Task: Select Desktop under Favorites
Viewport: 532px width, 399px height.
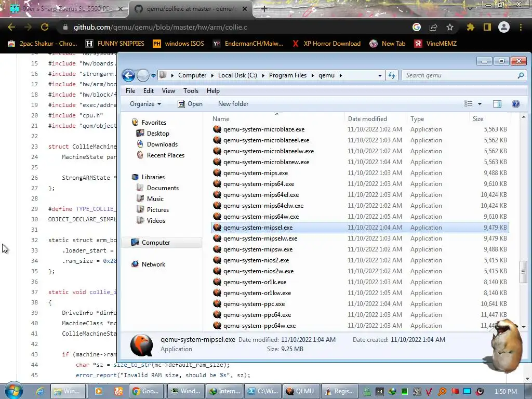Action: point(158,134)
